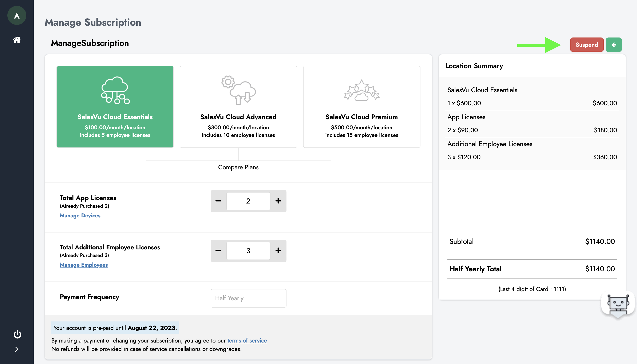Image resolution: width=637 pixels, height=364 pixels.
Task: Open the Payment Frequency Half Yearly dropdown
Action: click(x=248, y=298)
